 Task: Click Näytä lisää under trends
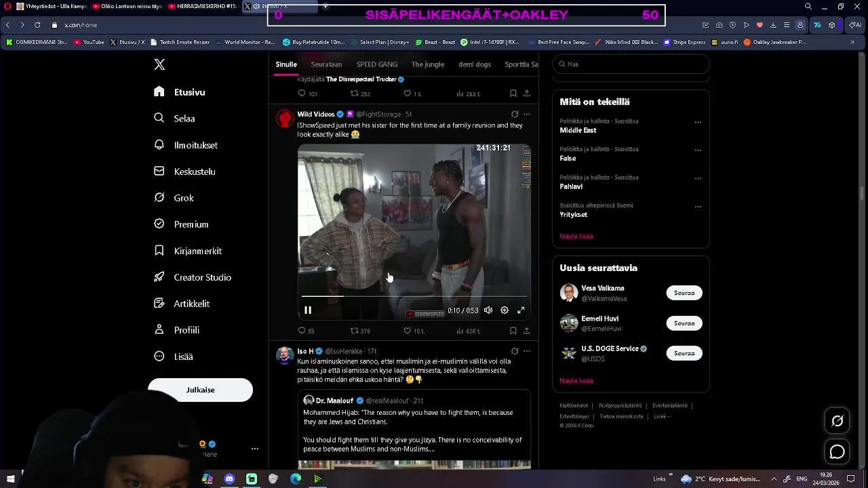(576, 237)
